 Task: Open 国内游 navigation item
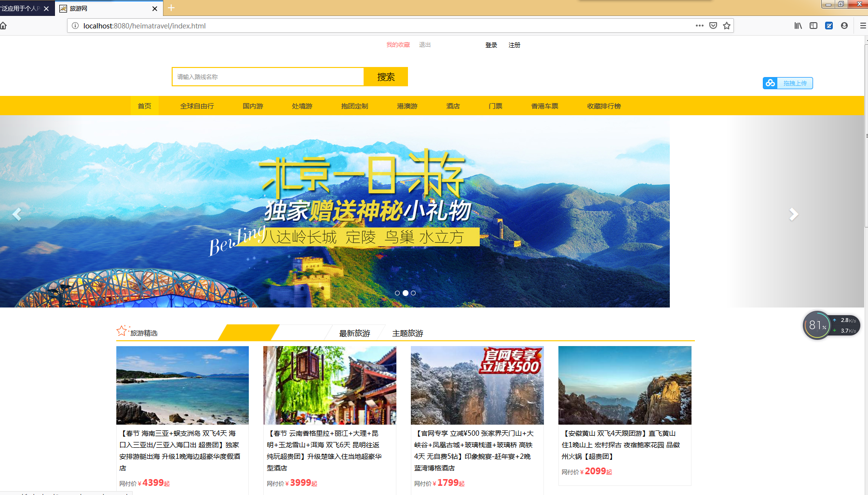[x=253, y=106]
